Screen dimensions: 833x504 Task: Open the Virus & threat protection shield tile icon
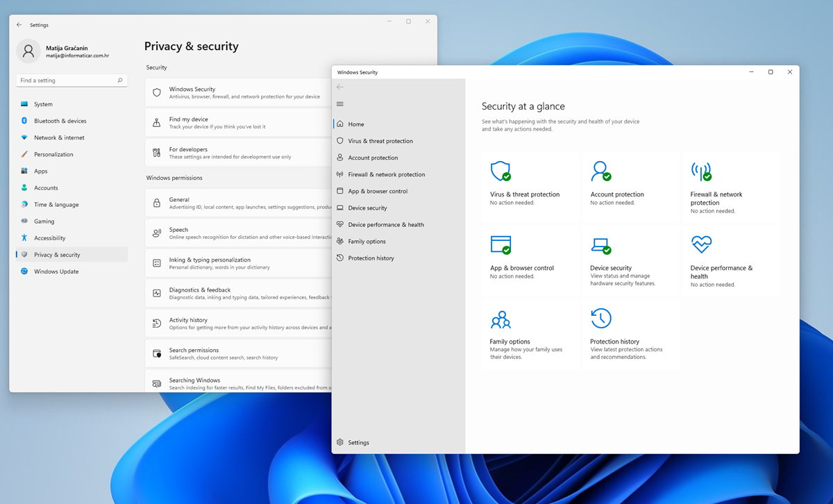point(500,171)
